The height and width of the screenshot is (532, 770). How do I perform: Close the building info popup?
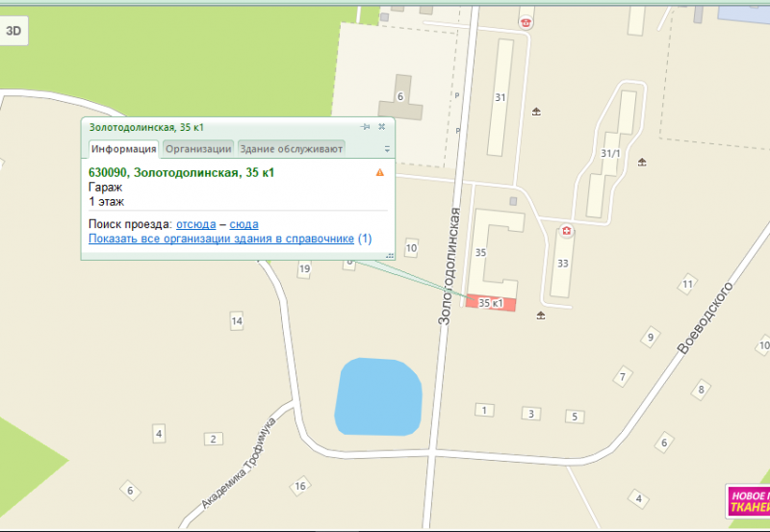(381, 127)
